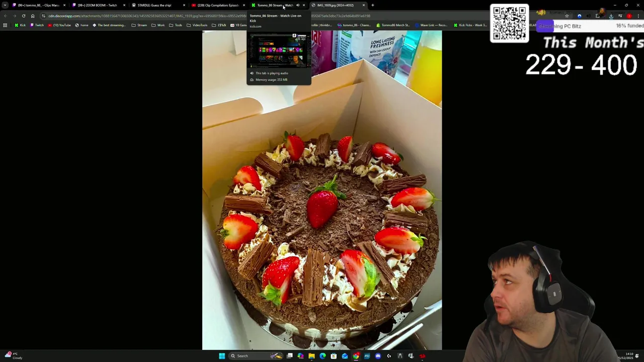Close the IMG_1939.jpg tab
This screenshot has height=362, width=644.
pos(363,5)
